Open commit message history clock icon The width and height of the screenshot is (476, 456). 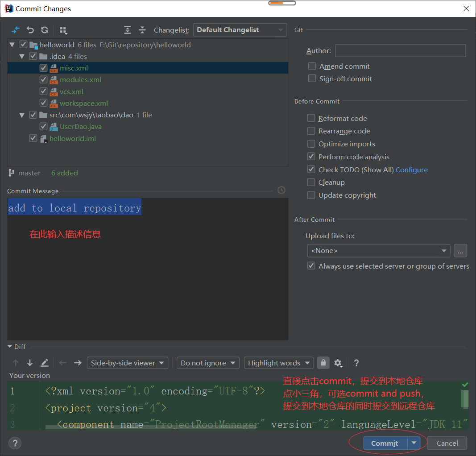tap(281, 190)
